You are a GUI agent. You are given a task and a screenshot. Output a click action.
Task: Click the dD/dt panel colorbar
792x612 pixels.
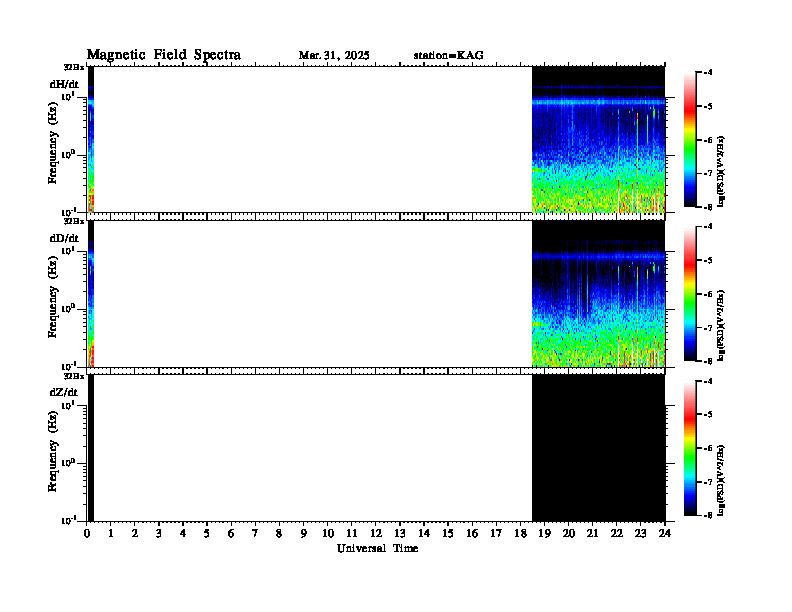point(689,294)
